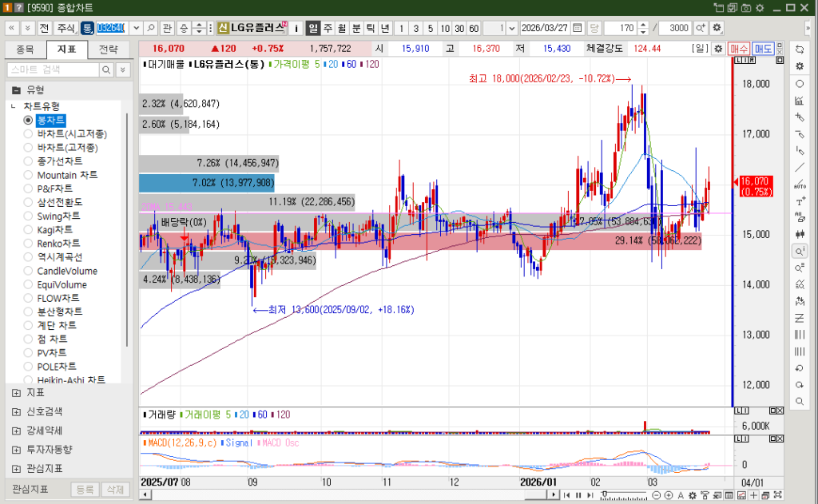Click the magnifier search icon beside stock code
818x504 pixels.
tap(151, 28)
